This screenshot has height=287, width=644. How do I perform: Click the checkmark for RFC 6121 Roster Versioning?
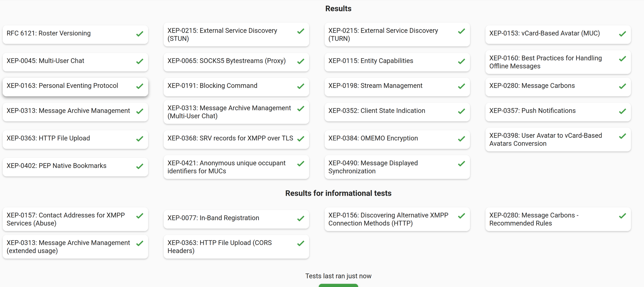pyautogui.click(x=140, y=34)
